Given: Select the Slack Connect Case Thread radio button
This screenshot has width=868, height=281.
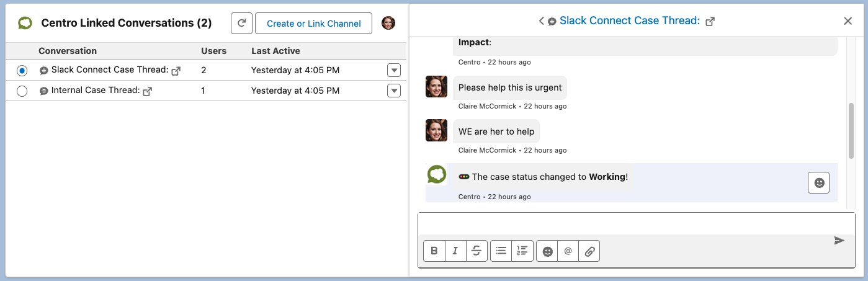Looking at the screenshot, I should (x=22, y=71).
